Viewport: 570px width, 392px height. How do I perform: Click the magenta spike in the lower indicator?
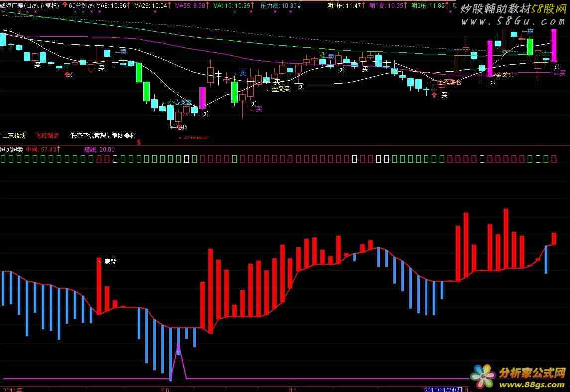coord(178,362)
